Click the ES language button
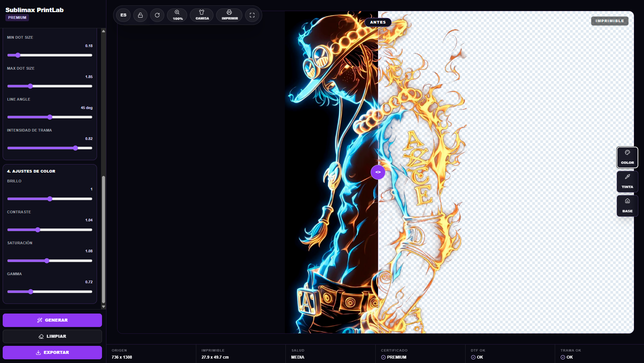Viewport: 644px width, 363px height. pyautogui.click(x=124, y=15)
